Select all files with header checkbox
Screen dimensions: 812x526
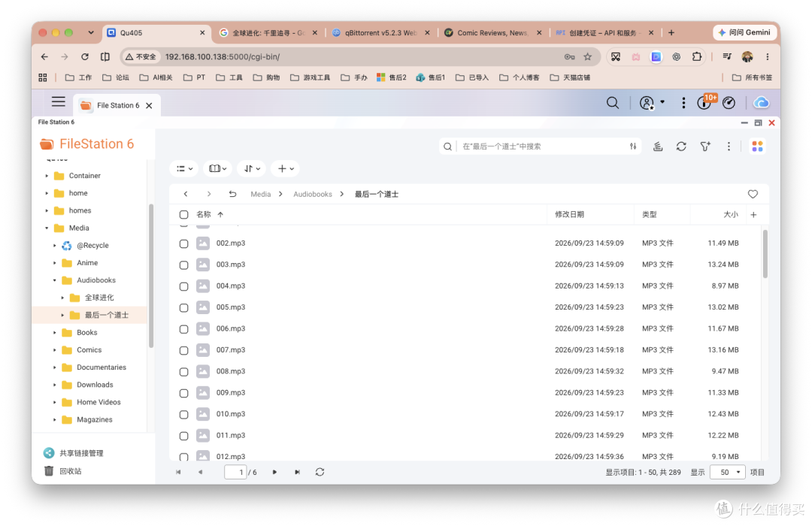click(x=184, y=214)
